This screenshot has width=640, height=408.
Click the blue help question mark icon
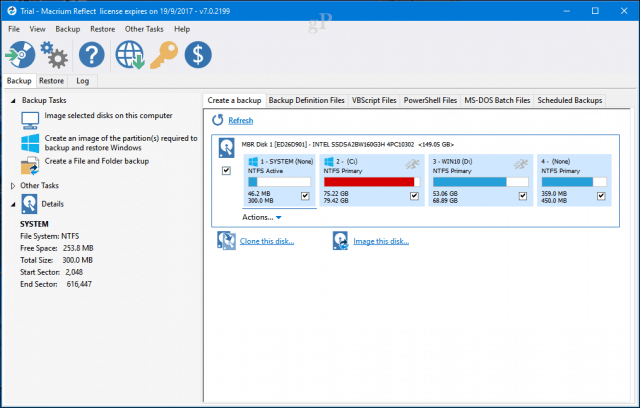[x=91, y=54]
